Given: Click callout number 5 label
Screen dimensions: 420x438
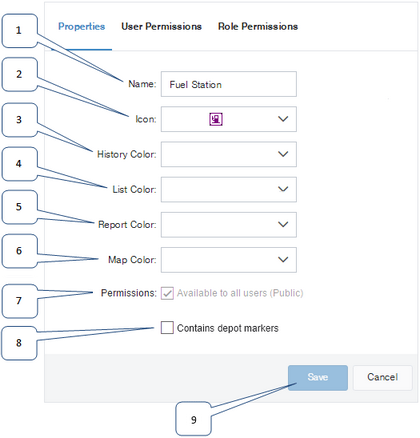Looking at the screenshot, I should coord(19,207).
